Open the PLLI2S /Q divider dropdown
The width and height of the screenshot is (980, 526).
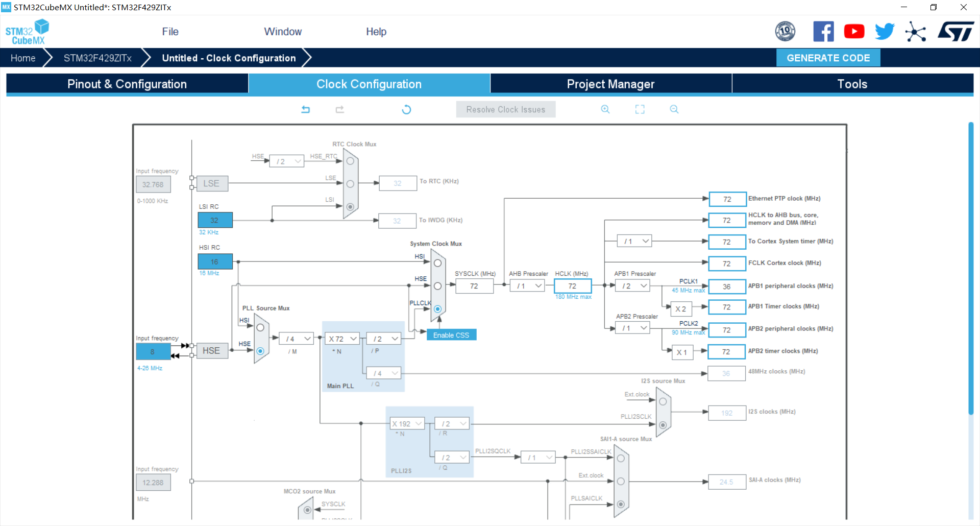452,458
